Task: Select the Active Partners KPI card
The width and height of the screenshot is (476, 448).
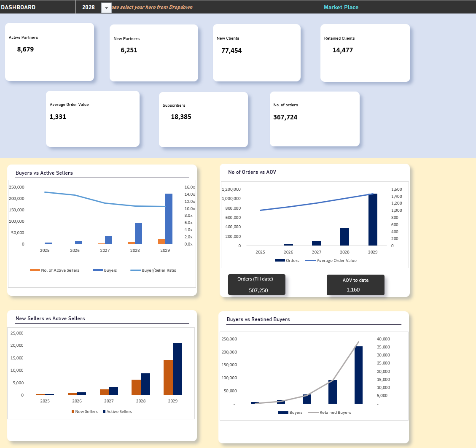Action: click(x=49, y=52)
